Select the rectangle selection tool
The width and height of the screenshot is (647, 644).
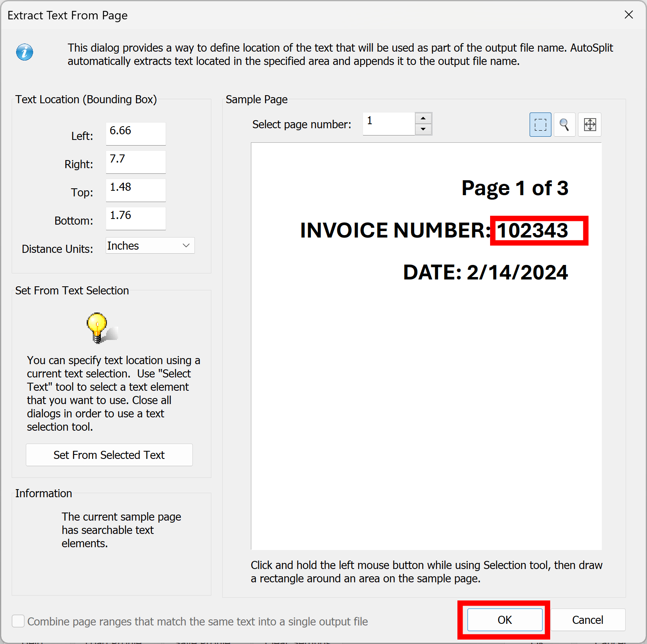540,125
